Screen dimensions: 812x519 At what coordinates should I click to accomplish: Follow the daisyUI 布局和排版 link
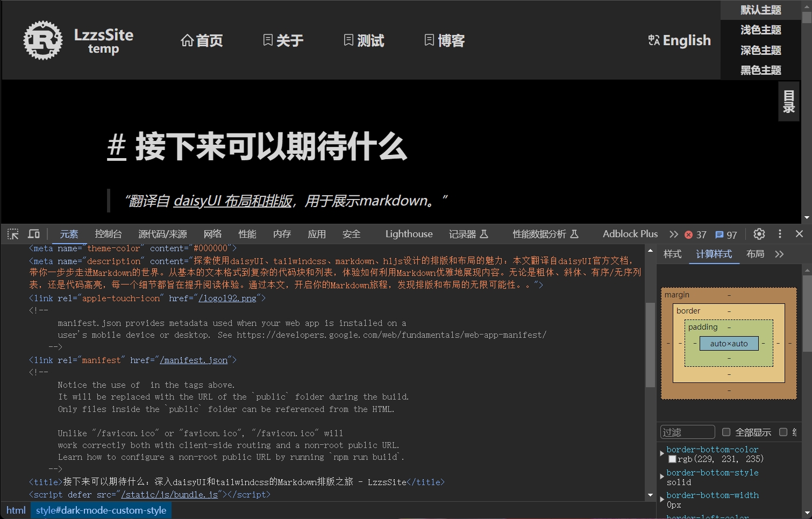(x=233, y=201)
